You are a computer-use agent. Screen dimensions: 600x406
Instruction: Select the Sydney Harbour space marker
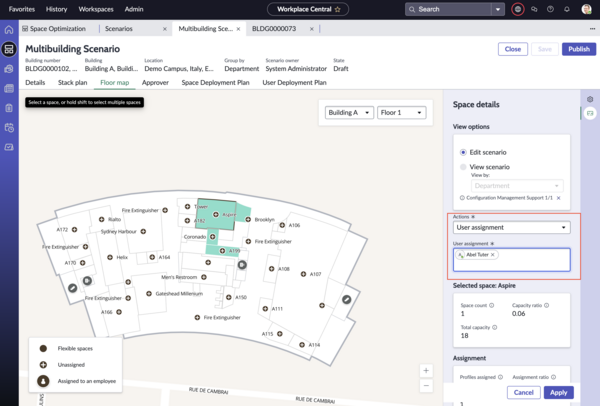[x=143, y=232]
